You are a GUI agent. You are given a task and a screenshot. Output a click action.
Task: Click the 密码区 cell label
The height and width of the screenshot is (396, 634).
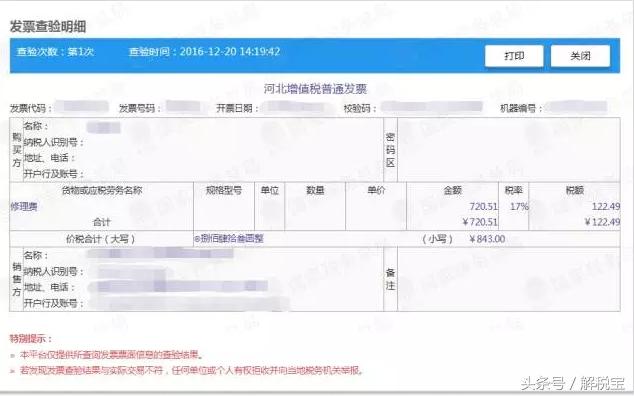click(390, 150)
